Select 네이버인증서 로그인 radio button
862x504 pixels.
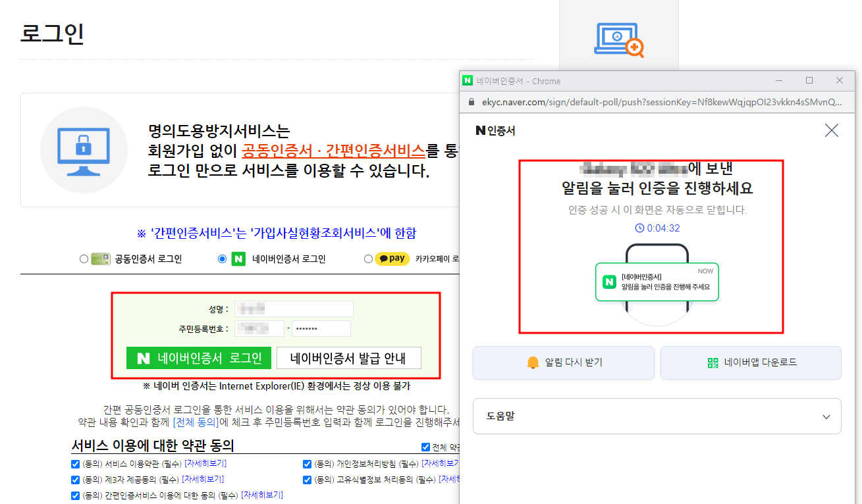coord(222,259)
